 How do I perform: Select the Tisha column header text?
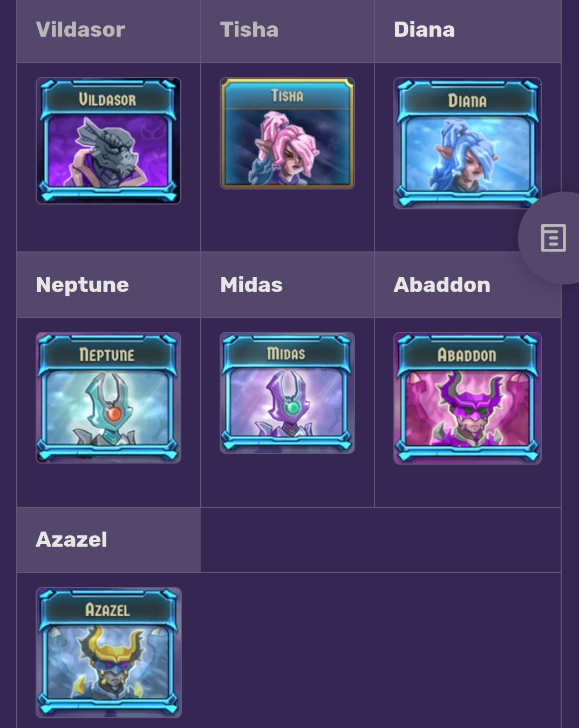coord(249,30)
